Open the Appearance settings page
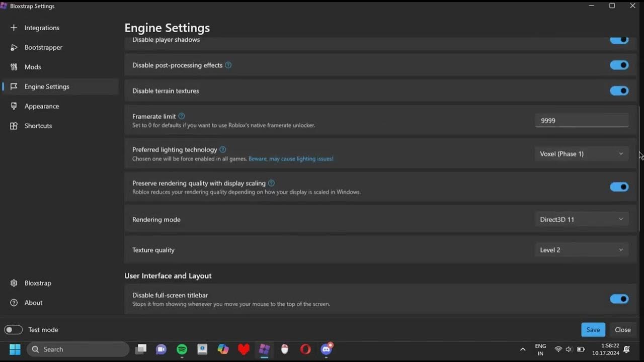The width and height of the screenshot is (644, 362). coord(42,106)
